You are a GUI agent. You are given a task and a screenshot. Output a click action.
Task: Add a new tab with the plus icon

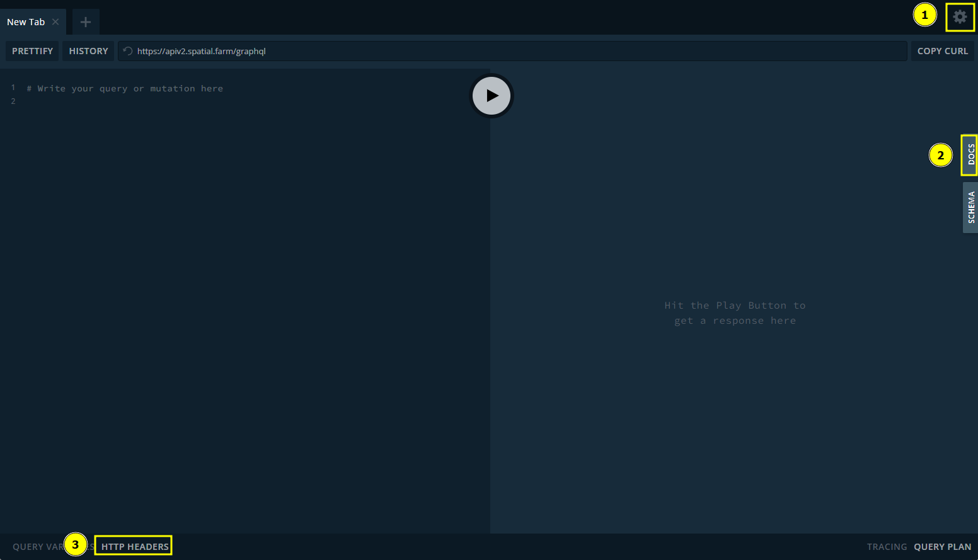coord(86,22)
